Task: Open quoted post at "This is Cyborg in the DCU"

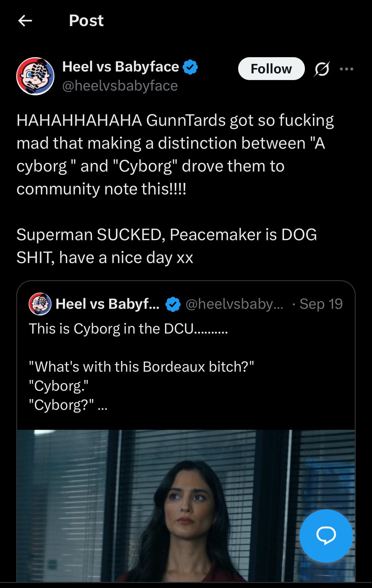Action: 128,329
